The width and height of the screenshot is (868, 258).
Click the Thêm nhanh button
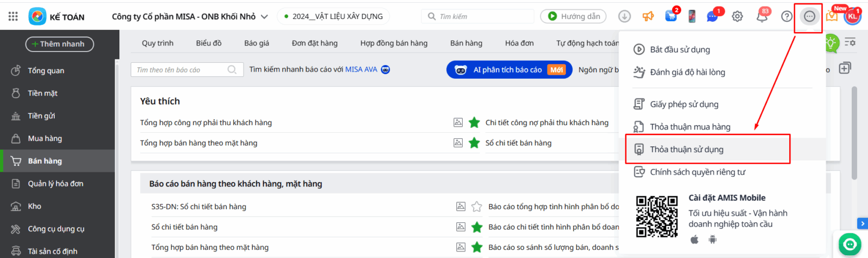click(x=59, y=44)
